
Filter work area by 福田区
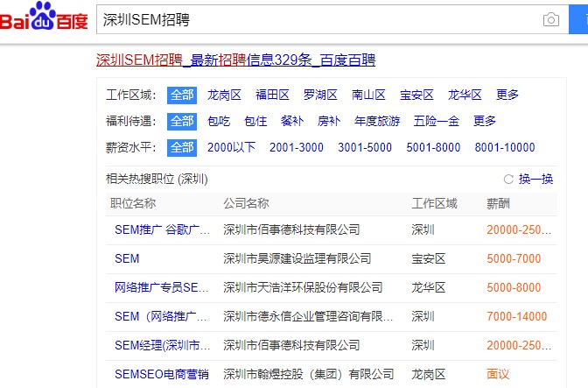pos(272,95)
